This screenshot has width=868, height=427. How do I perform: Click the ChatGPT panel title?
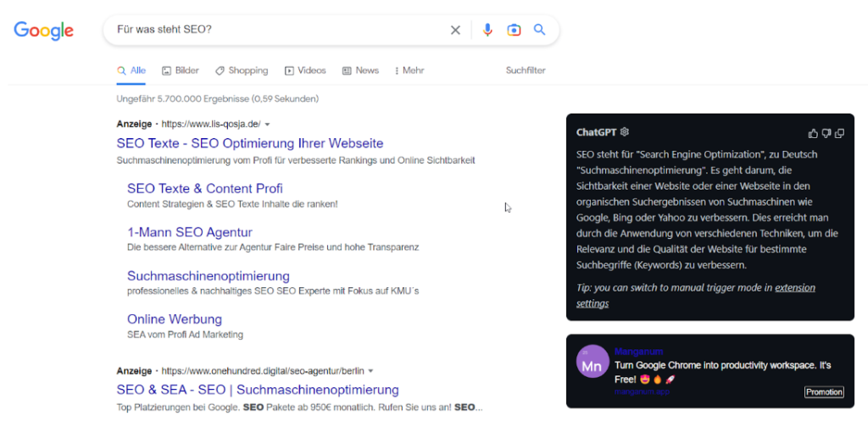tap(596, 132)
